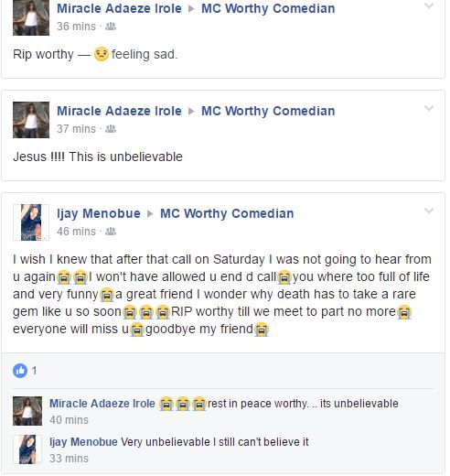Viewport: 450px width, 476px height.
Task: Click friends audience icon beside 37 mins
Action: pyautogui.click(x=111, y=129)
